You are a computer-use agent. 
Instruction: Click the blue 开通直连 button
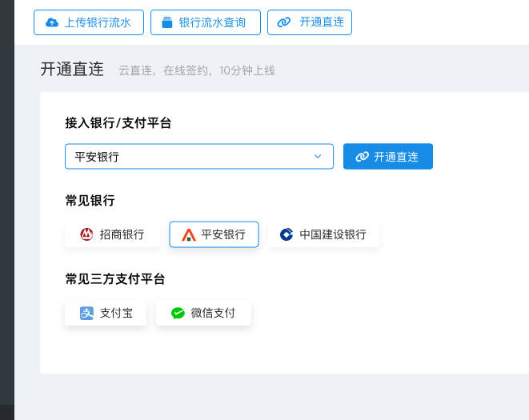click(x=388, y=157)
